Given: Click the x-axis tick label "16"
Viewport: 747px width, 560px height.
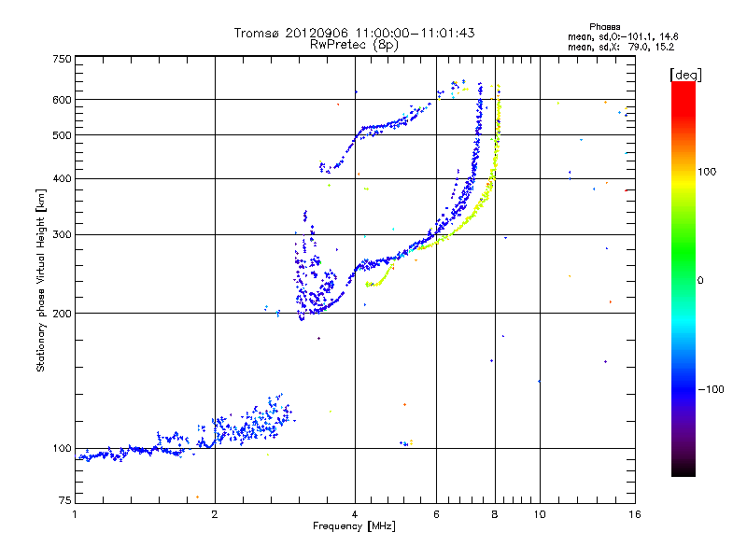Looking at the screenshot, I should coord(635,514).
